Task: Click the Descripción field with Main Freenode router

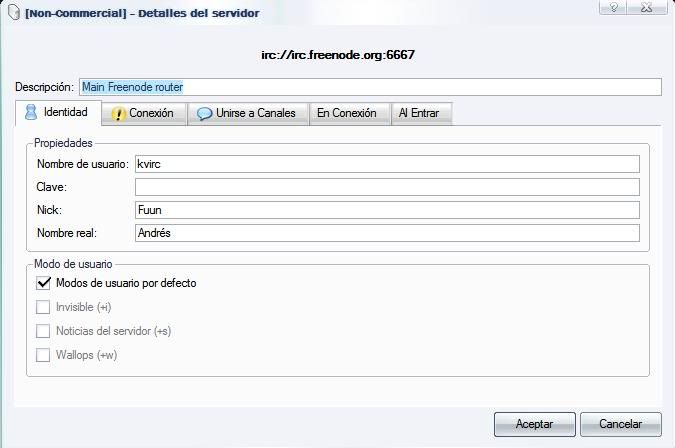Action: point(370,87)
